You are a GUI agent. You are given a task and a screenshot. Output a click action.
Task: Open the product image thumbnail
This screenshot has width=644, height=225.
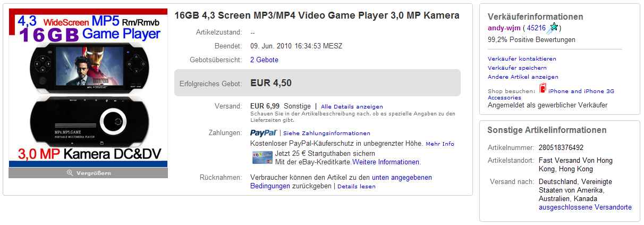tap(88, 90)
